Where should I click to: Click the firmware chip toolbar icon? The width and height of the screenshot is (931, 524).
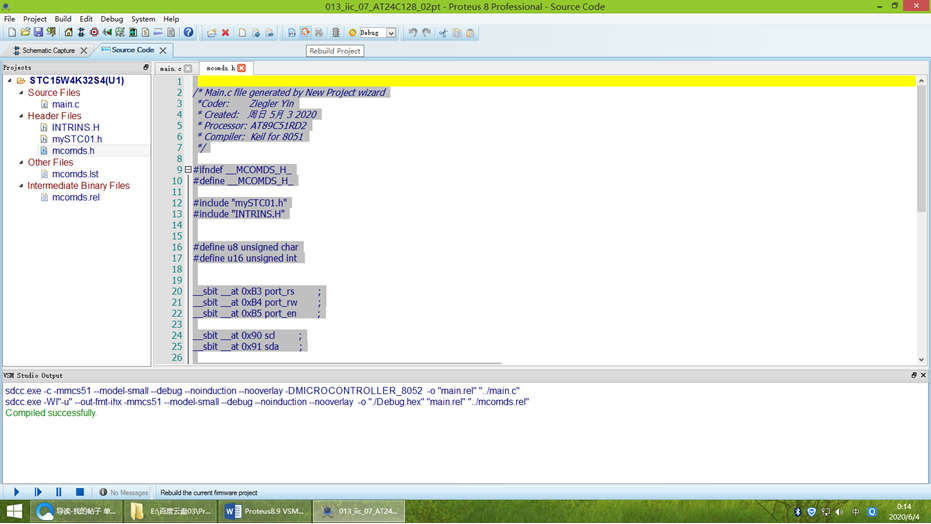335,33
